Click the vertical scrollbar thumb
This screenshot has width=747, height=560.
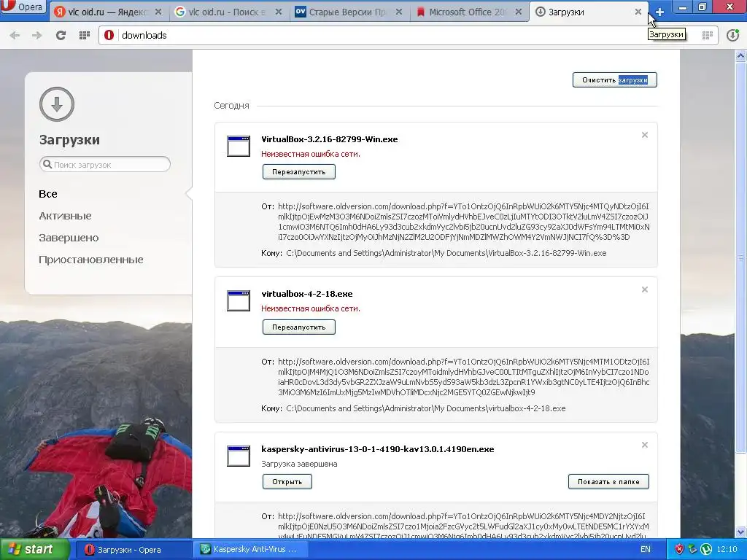click(741, 257)
